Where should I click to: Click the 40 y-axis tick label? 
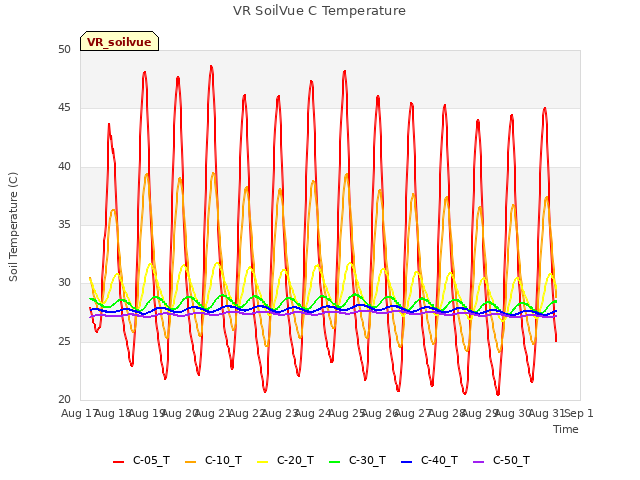coord(64,167)
